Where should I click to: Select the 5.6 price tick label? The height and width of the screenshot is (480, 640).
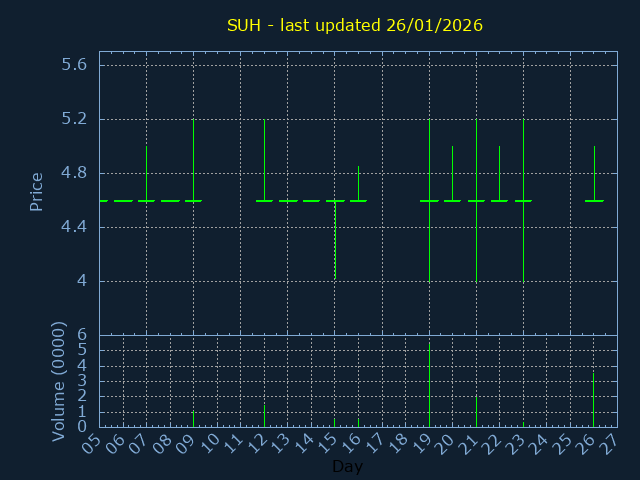click(x=75, y=65)
